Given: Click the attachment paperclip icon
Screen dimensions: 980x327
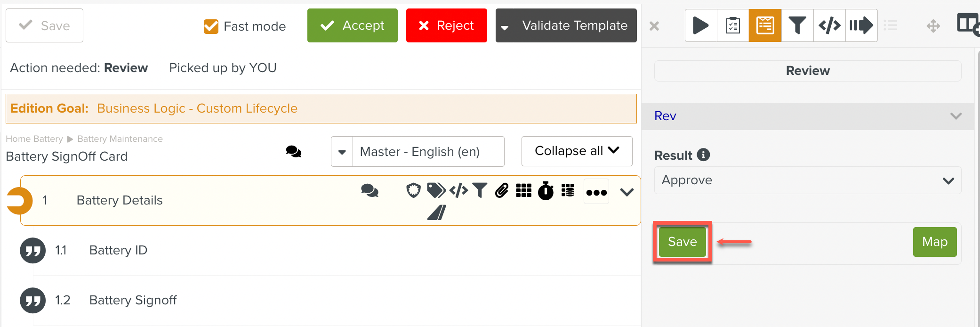Looking at the screenshot, I should click(502, 190).
